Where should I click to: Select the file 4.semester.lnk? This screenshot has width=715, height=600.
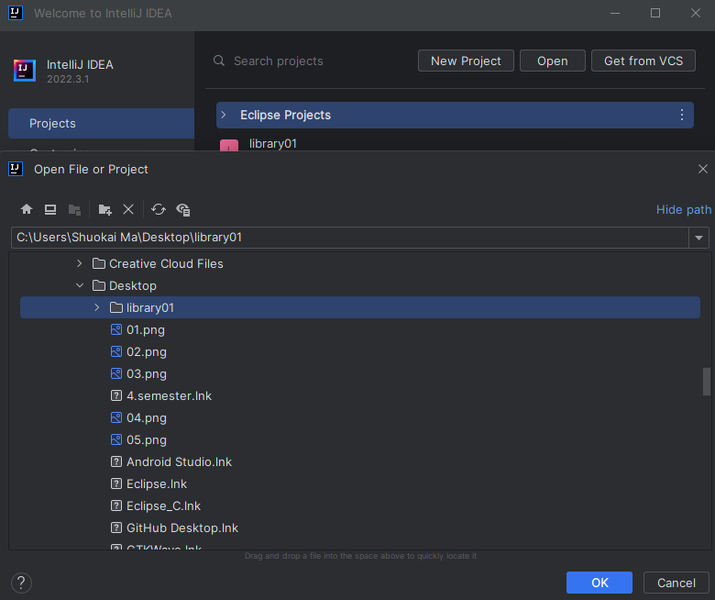point(360,396)
